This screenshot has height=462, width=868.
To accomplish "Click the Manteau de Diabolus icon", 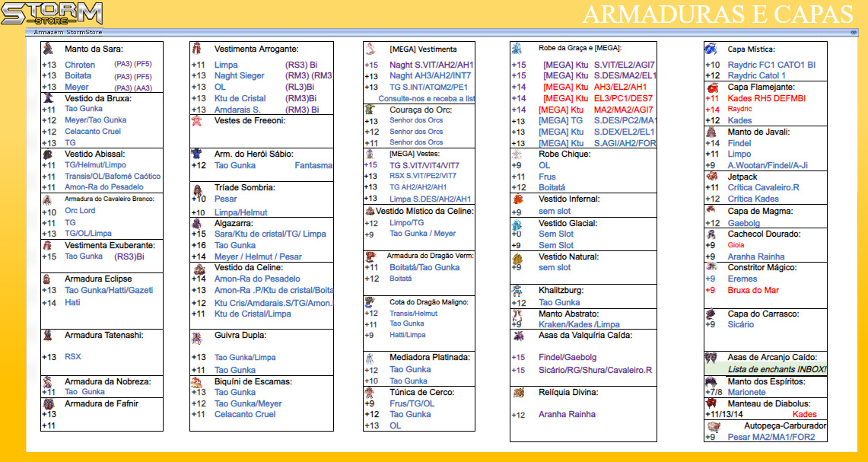I will [711, 403].
